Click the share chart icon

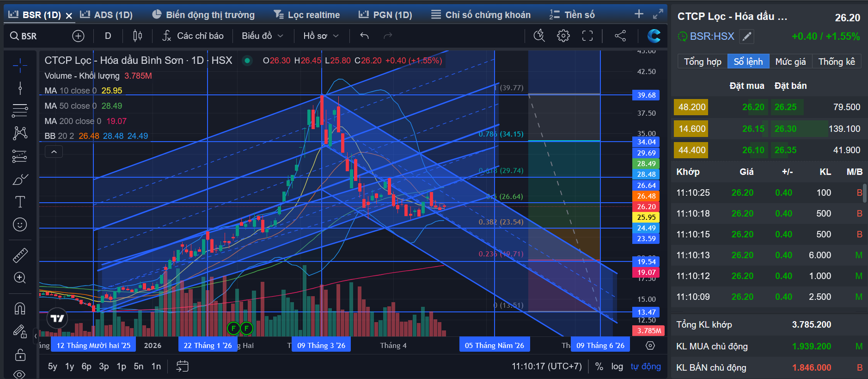click(x=620, y=36)
